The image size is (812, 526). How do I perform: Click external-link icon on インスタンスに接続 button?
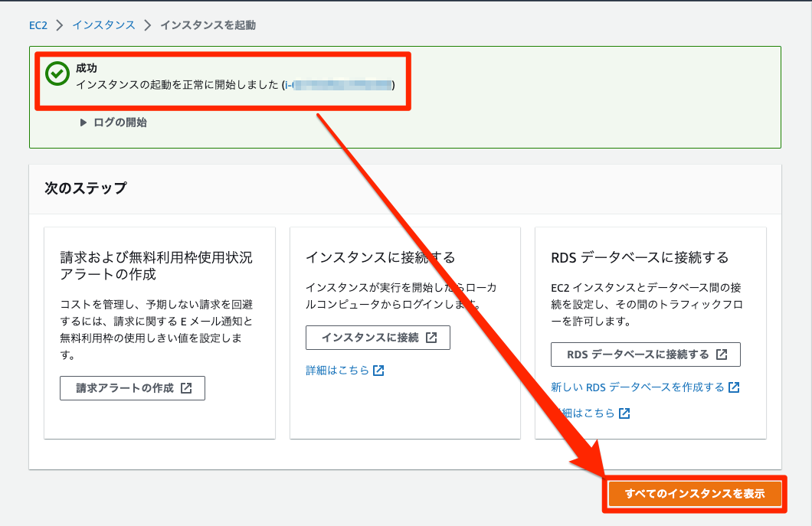tap(431, 338)
